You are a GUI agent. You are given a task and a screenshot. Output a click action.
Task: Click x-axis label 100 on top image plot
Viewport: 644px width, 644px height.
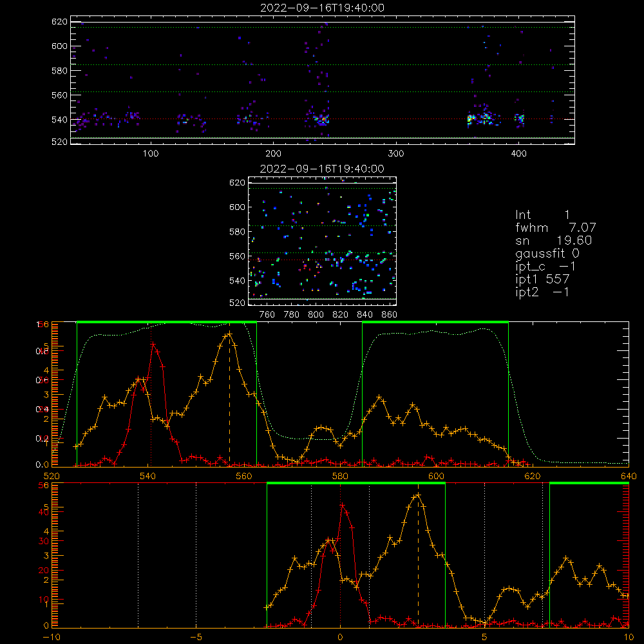click(x=151, y=154)
